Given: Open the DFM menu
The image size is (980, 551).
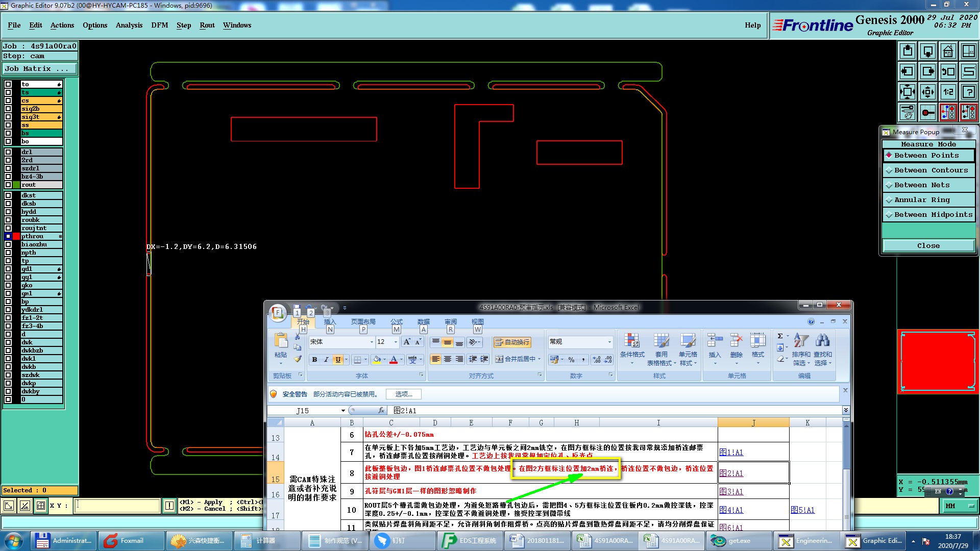Looking at the screenshot, I should (x=159, y=25).
